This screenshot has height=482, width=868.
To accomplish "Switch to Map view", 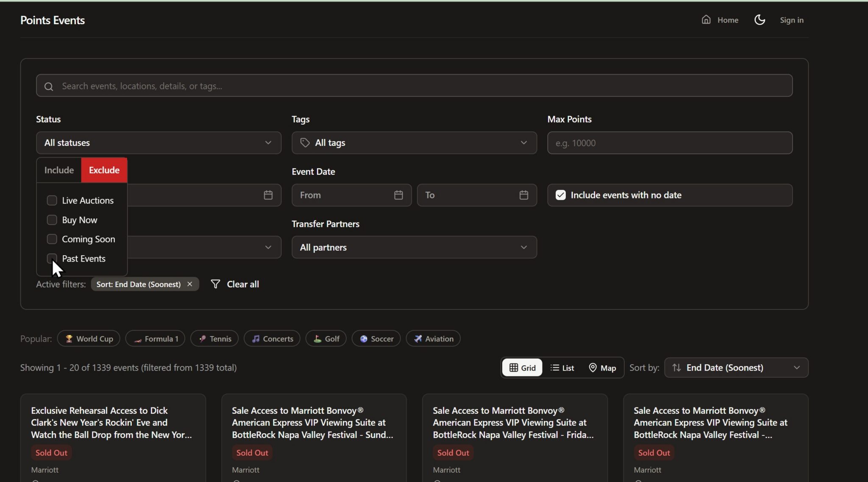I will tap(602, 368).
